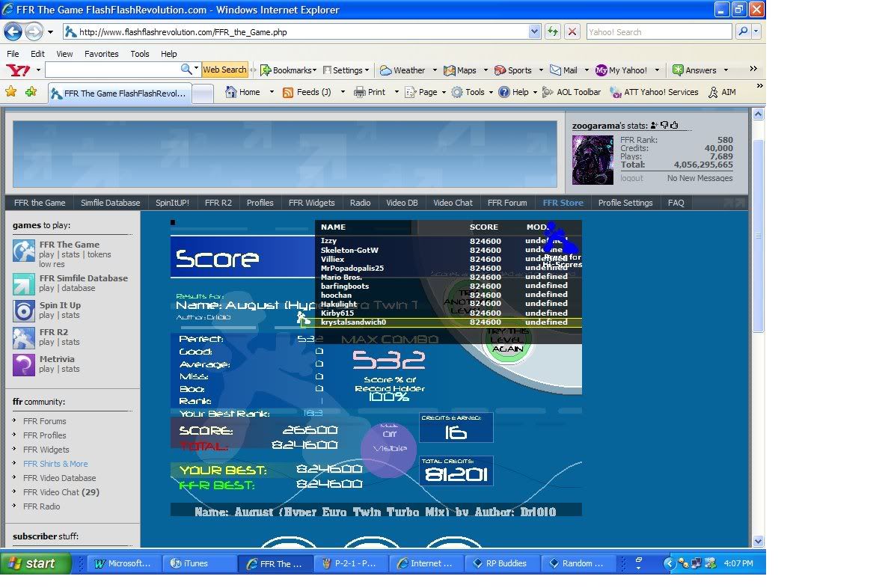Select the Profile Settings nav tab
891x588 pixels.
(x=625, y=203)
